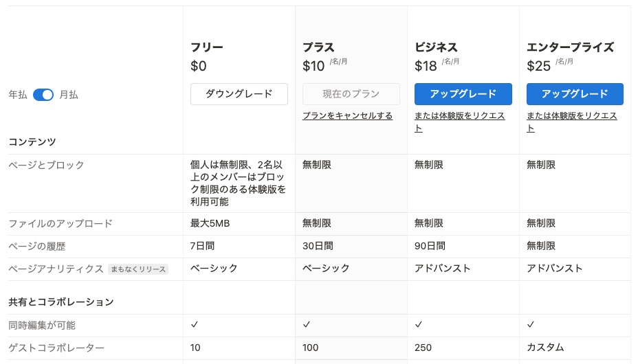Request a trial under the エンタープライズ plan
Image resolution: width=638 pixels, height=364 pixels.
click(572, 122)
